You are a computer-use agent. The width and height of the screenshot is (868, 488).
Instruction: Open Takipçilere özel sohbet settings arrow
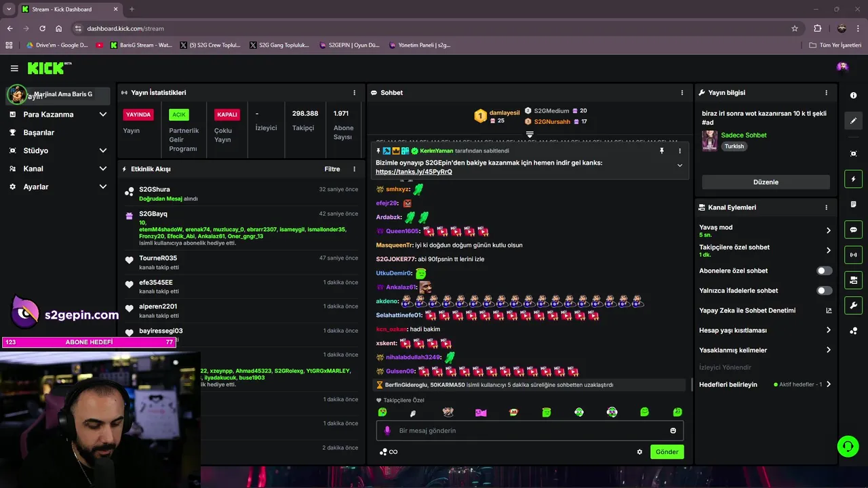(828, 251)
